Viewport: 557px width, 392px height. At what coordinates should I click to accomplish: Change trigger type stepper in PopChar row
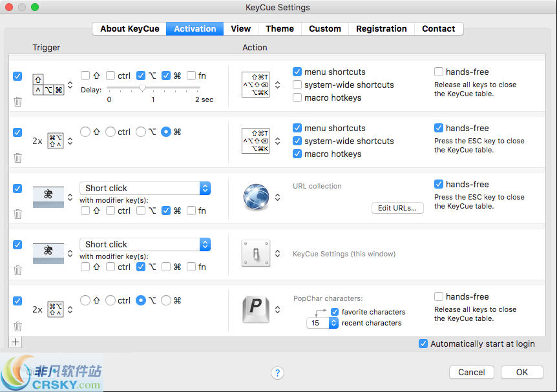pyautogui.click(x=70, y=309)
